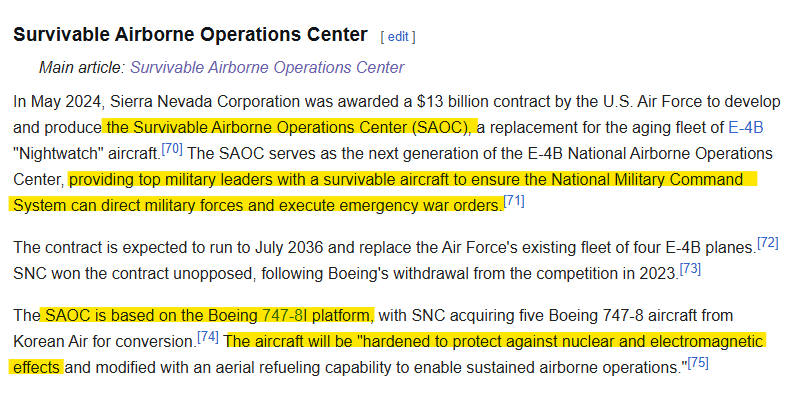804x406 pixels.
Task: Click the edit link beside the section heading
Action: (397, 37)
